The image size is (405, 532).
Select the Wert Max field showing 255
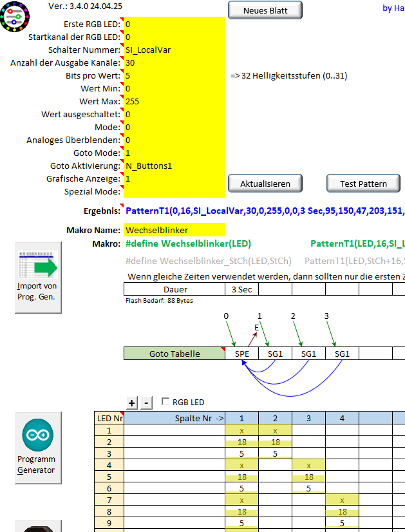point(174,101)
